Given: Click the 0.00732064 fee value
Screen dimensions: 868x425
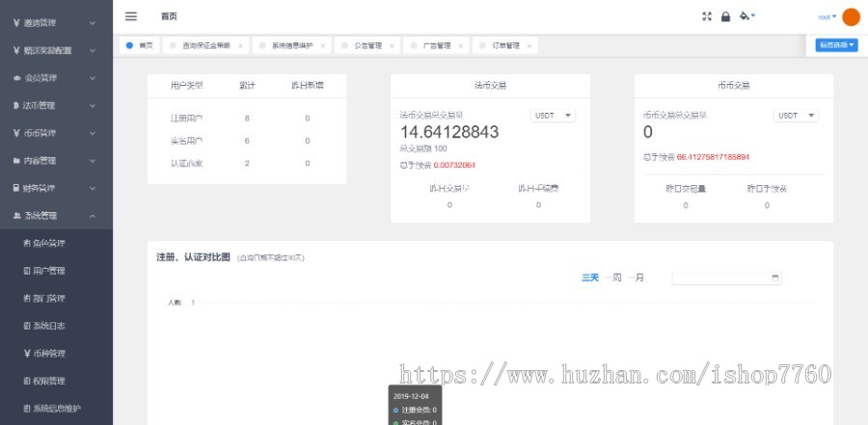Looking at the screenshot, I should (x=454, y=165).
